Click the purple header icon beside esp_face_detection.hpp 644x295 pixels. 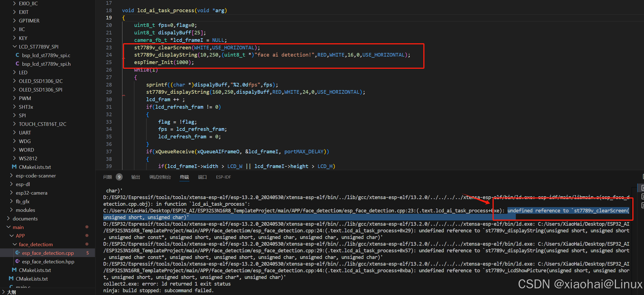coord(18,261)
